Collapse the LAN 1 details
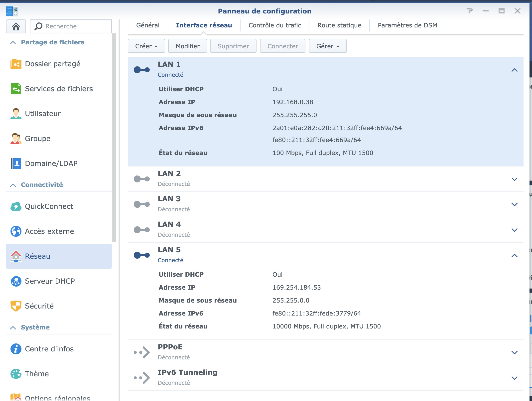532x401 pixels. (514, 70)
